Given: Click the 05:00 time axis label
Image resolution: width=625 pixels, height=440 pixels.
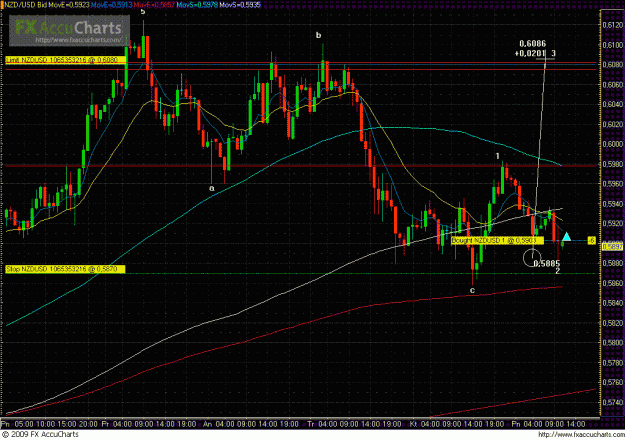Looking at the screenshot, I should tap(24, 424).
